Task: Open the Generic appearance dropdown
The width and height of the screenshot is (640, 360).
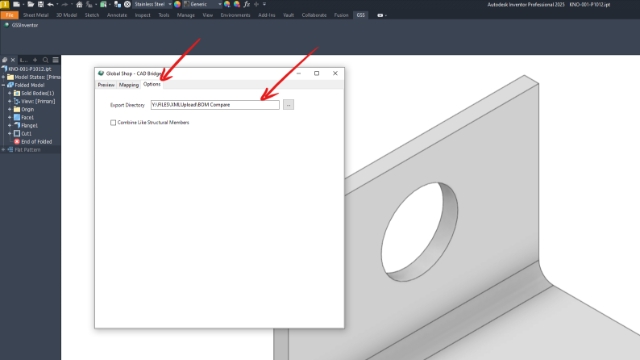Action: pos(220,4)
